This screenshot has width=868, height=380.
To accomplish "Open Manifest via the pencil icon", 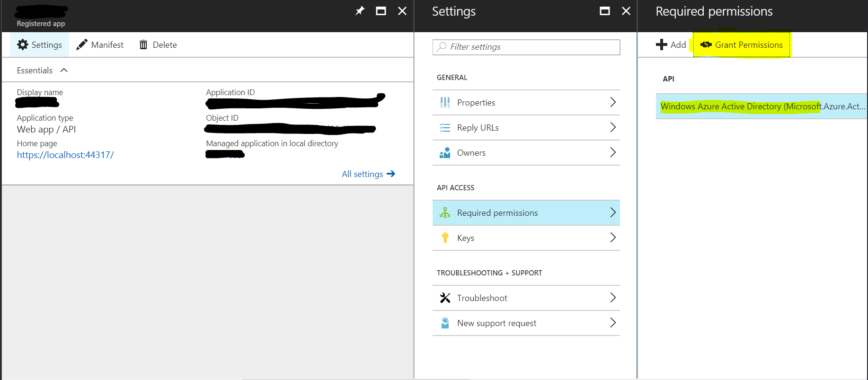I will pos(82,44).
